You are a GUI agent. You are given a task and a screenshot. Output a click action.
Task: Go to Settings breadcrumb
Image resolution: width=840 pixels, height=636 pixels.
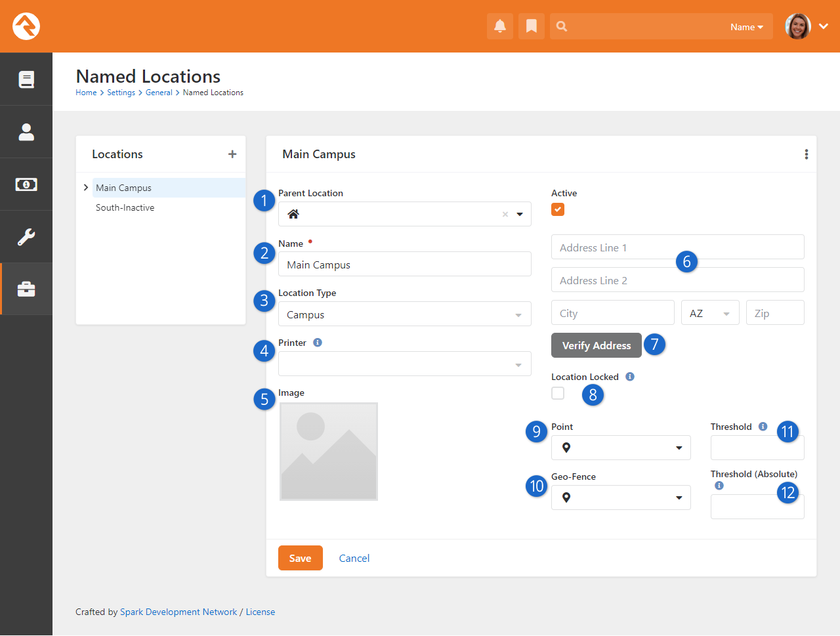[121, 93]
